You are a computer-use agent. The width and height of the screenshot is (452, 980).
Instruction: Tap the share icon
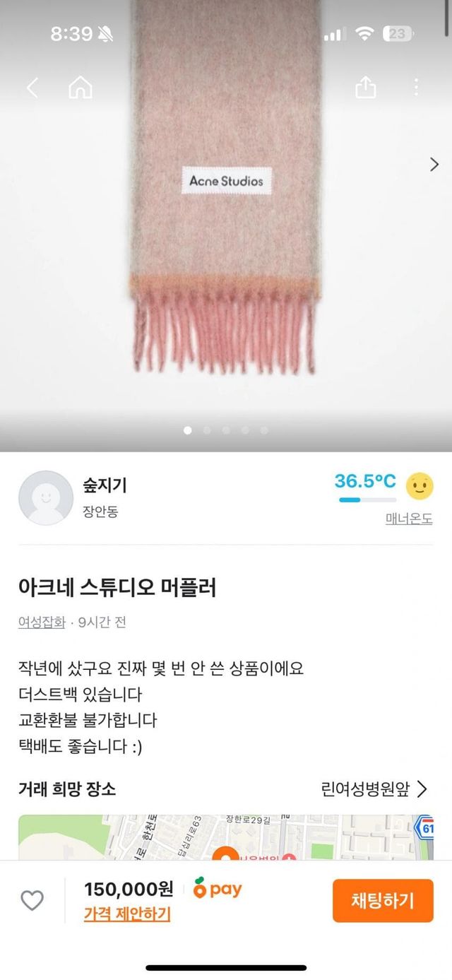coord(365,88)
